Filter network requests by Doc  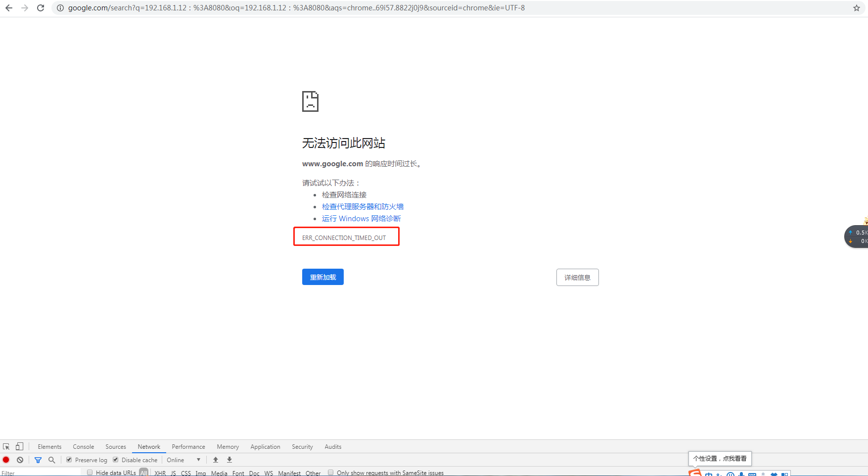coord(254,473)
